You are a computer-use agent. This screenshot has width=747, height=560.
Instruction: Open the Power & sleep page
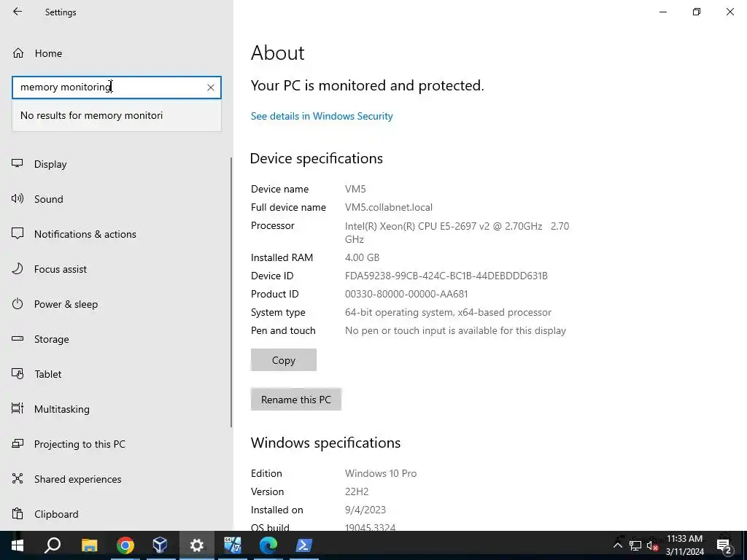point(66,304)
